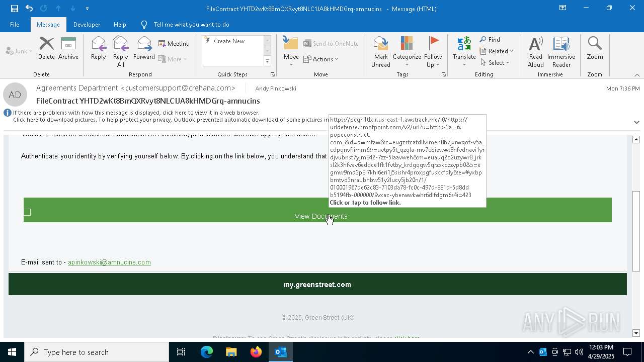
Task: Click Send to OneNote
Action: [x=331, y=44]
